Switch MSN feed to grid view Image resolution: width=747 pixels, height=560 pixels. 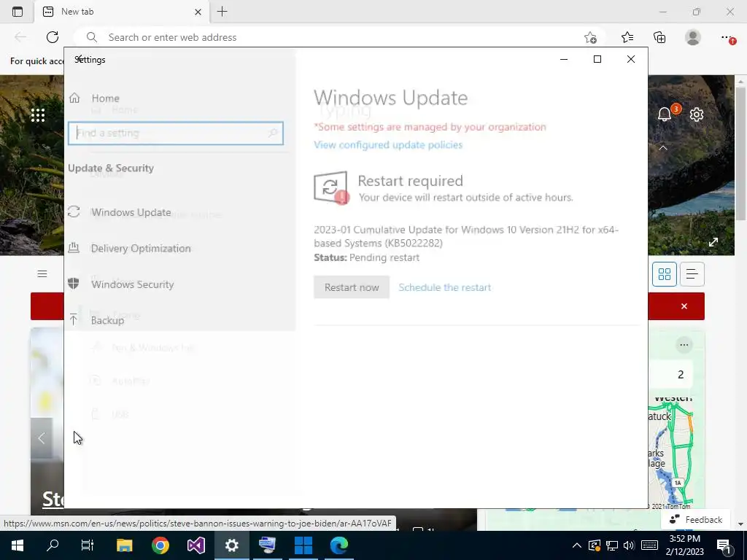click(x=664, y=274)
